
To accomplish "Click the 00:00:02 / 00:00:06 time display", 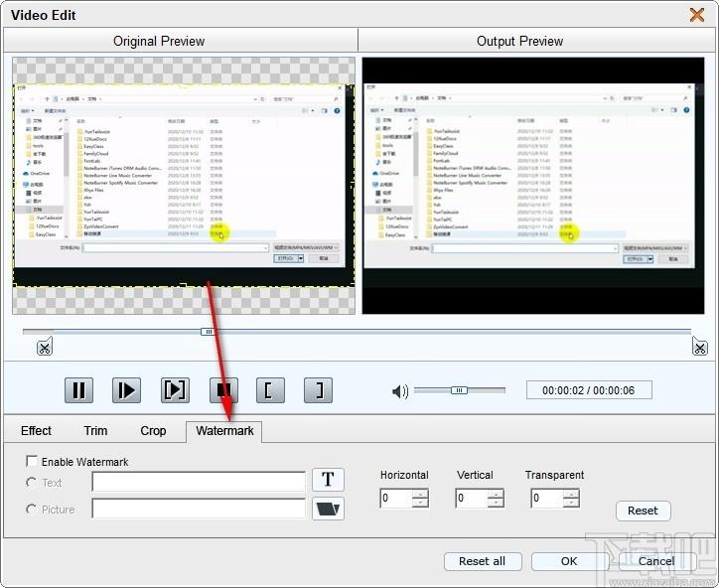I will click(589, 390).
